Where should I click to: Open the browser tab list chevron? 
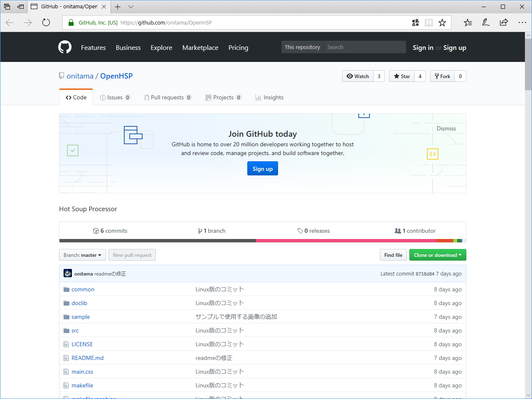(x=131, y=7)
